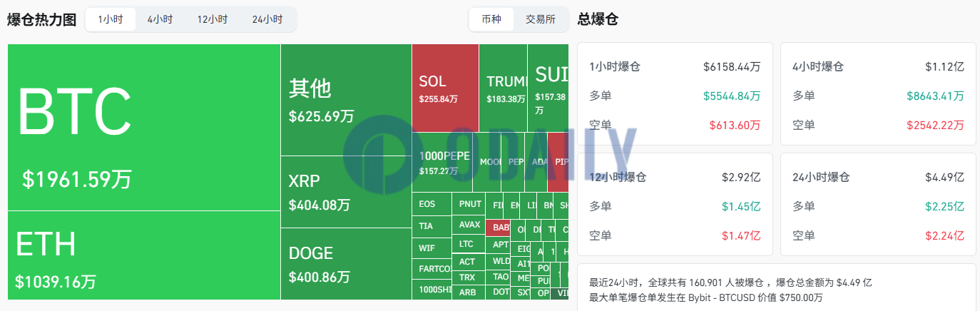
Task: Select the WIF heatmap cell
Action: coord(432,248)
